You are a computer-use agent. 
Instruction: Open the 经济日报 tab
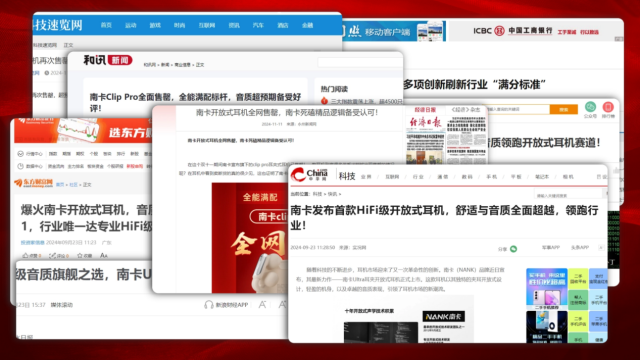pos(425,110)
